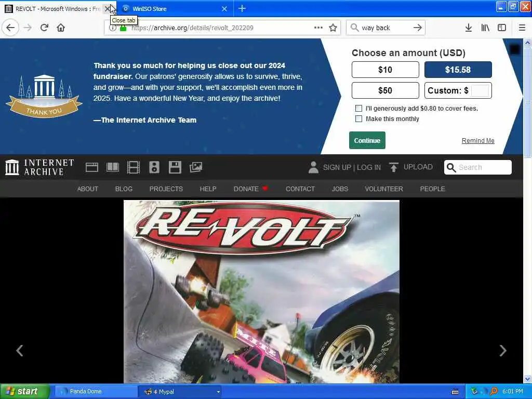Viewport: 532px width, 399px height.
Task: Check the add $0.80 cover fees box
Action: coord(358,108)
